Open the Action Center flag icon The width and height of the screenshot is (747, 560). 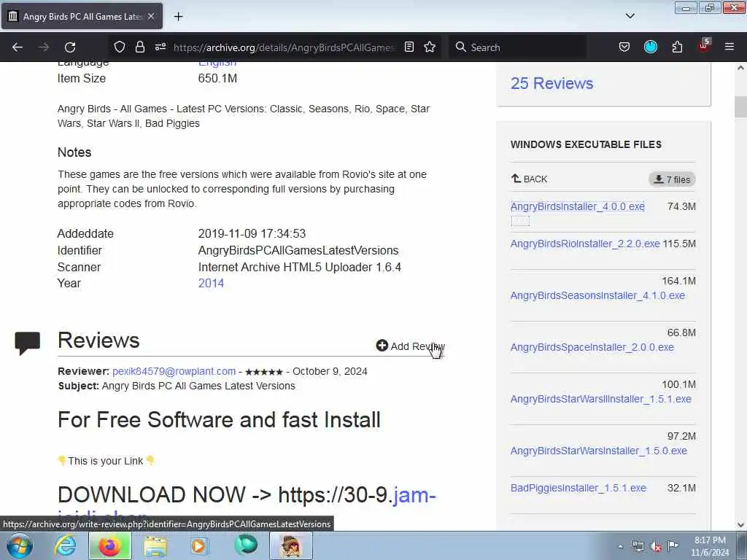[673, 546]
